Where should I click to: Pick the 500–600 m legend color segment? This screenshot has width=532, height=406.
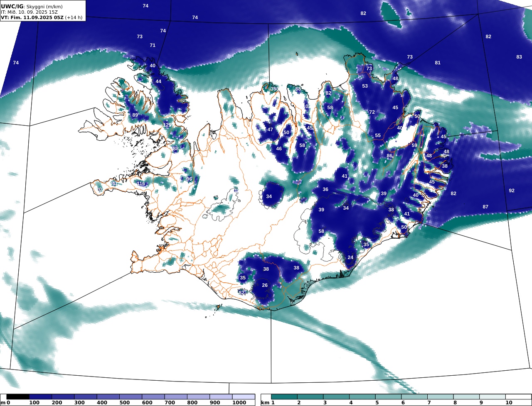(131, 397)
